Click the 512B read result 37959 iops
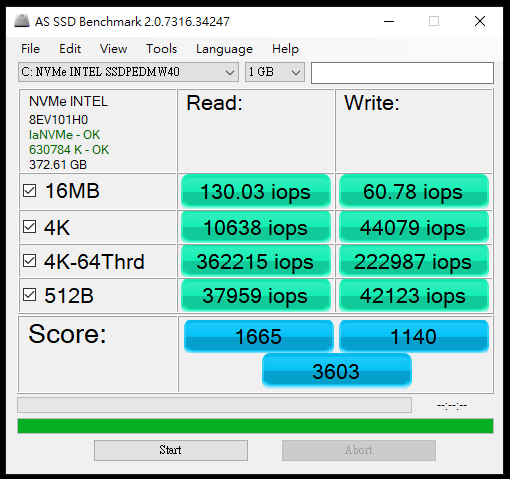 [x=256, y=295]
